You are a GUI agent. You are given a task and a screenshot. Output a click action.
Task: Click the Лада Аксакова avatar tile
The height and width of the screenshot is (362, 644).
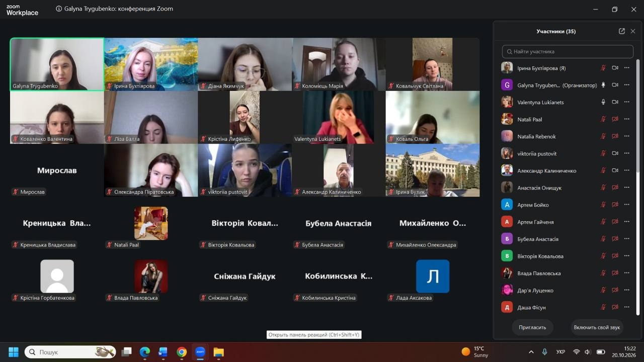click(433, 276)
